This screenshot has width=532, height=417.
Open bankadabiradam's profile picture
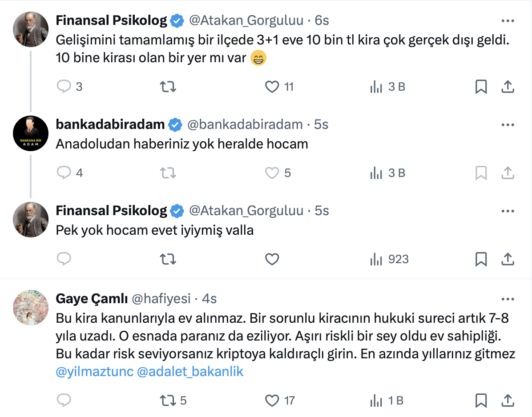[31, 133]
